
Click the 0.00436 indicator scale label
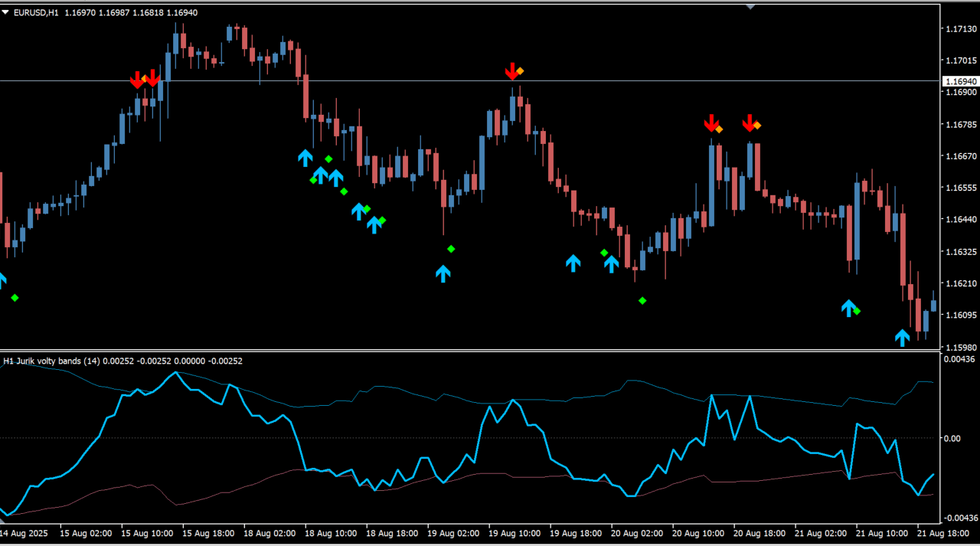pos(959,359)
